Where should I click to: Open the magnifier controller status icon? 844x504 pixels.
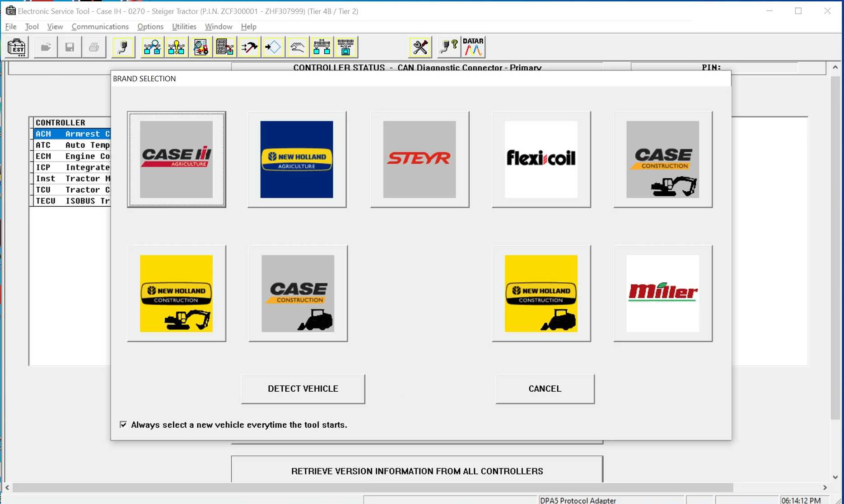coord(152,47)
